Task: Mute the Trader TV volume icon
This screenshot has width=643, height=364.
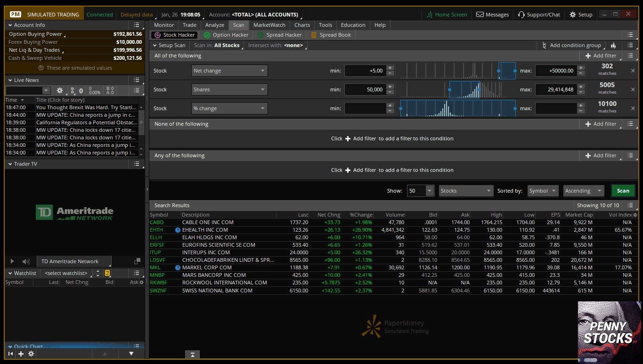Action: (x=26, y=261)
